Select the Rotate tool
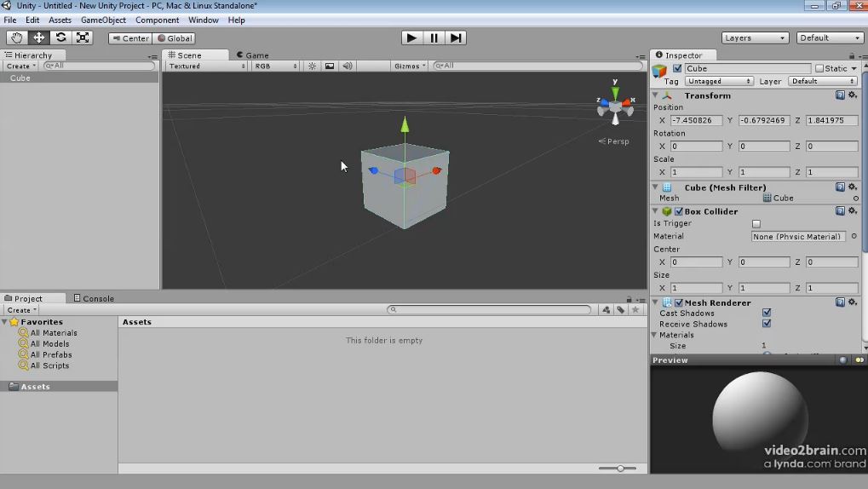This screenshot has width=868, height=489. tap(60, 37)
